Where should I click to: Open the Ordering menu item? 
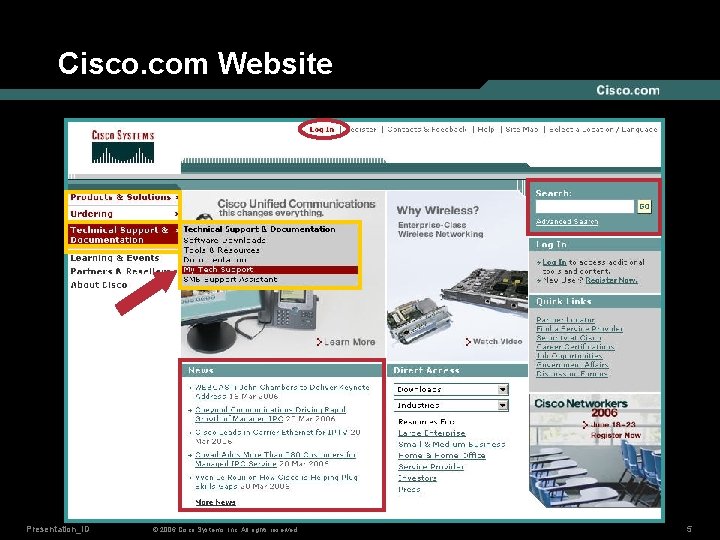point(91,214)
